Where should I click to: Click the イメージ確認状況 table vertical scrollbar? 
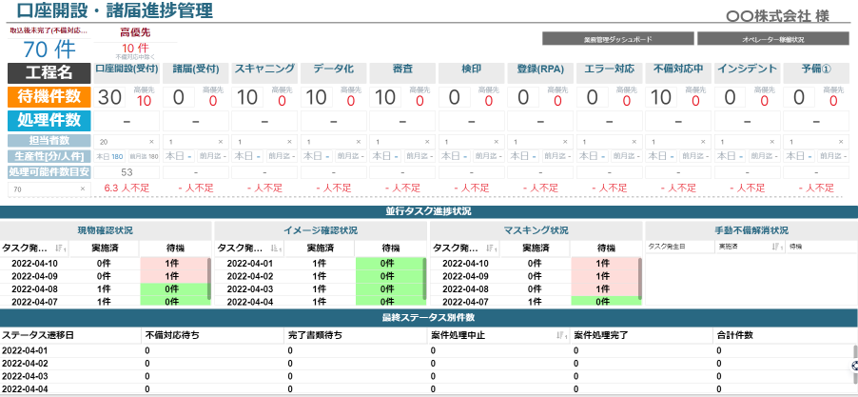(424, 279)
